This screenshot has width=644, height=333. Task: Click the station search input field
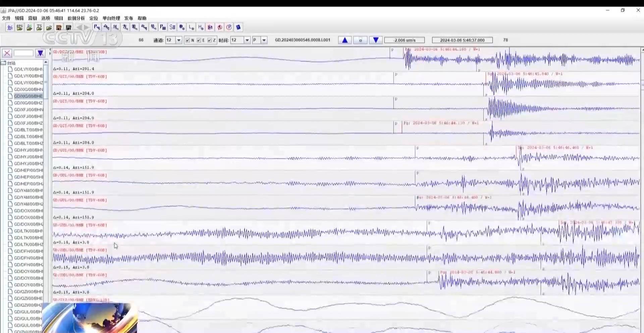[x=23, y=53]
